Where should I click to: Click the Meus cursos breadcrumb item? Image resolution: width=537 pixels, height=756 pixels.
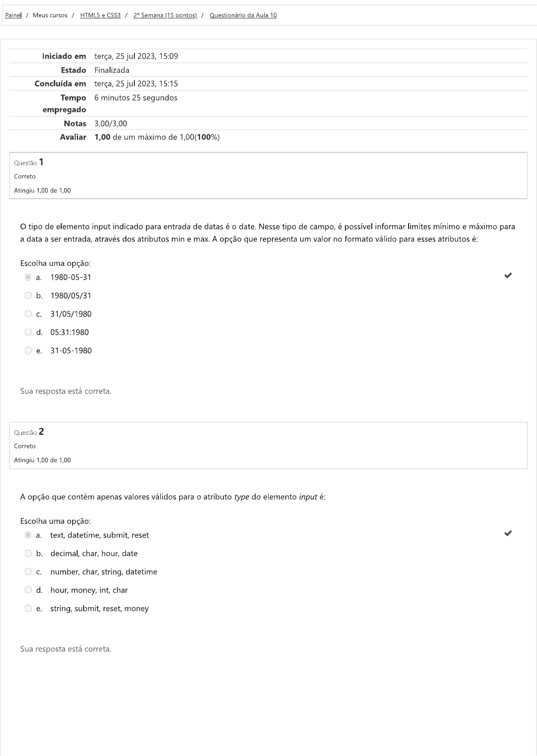coord(50,15)
